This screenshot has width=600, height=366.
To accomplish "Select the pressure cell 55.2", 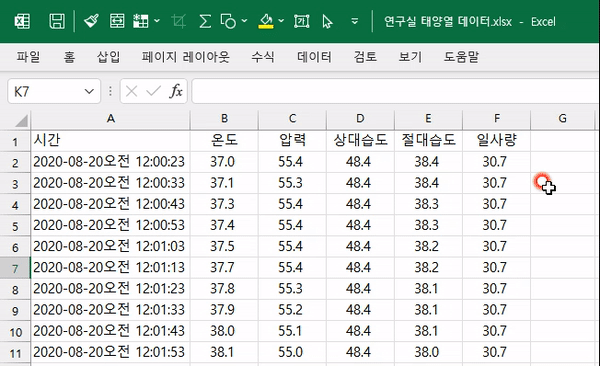I will pos(292,310).
